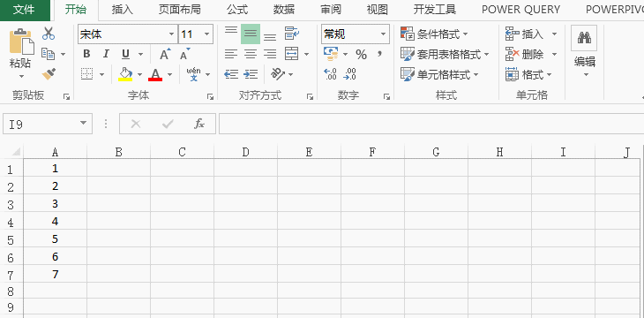Apply yellow fill color bucket
Viewport: 644px width, 318px height.
tap(125, 74)
